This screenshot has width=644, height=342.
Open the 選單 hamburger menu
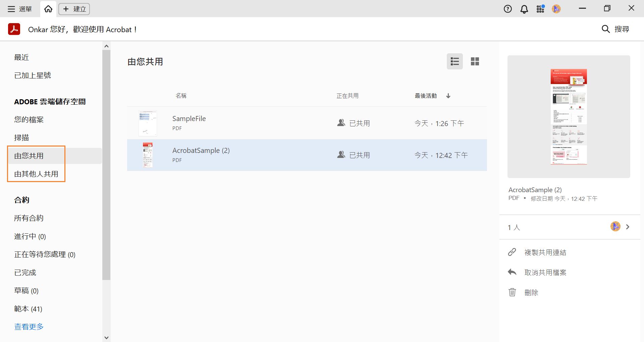pos(19,9)
